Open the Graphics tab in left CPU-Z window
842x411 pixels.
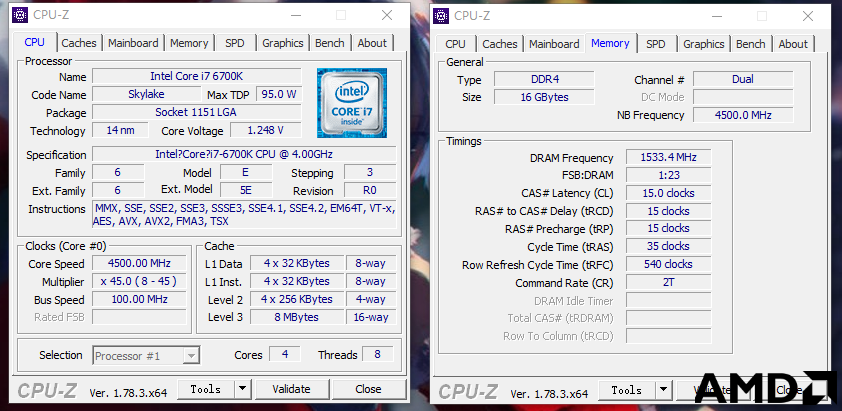(283, 43)
